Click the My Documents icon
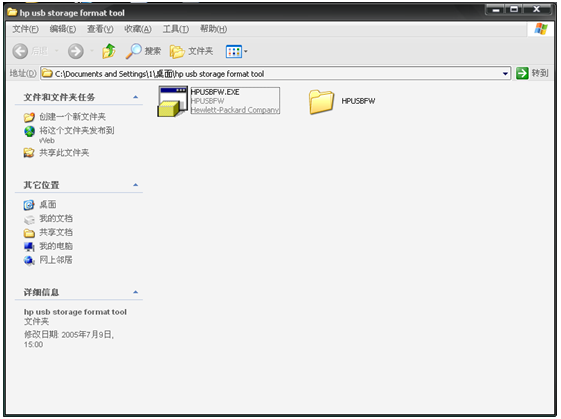The width and height of the screenshot is (561, 419). click(x=29, y=219)
